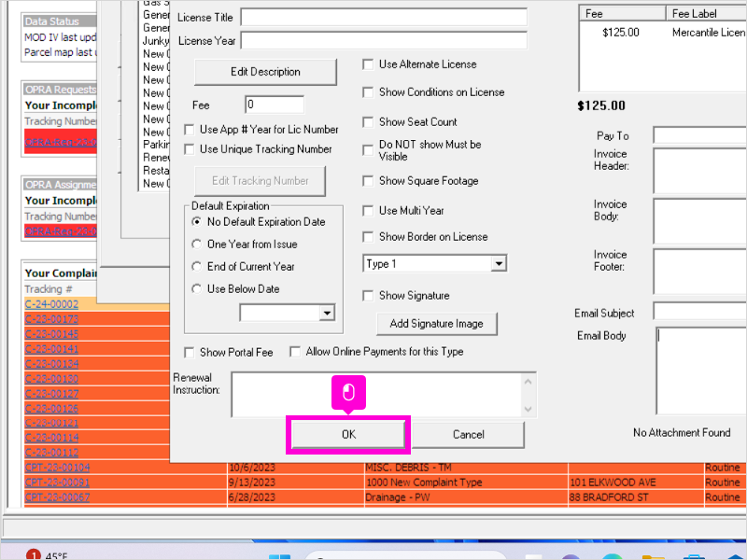
Task: Open complaint C-23-00130
Action: tap(51, 379)
